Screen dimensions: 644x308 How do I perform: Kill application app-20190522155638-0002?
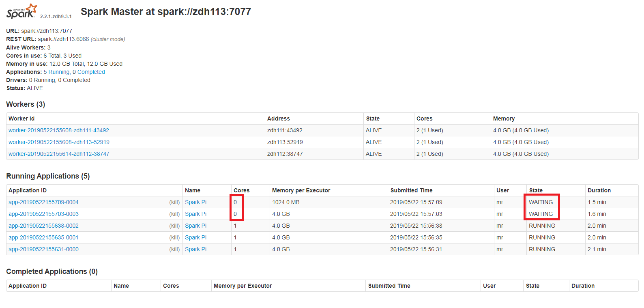[175, 226]
